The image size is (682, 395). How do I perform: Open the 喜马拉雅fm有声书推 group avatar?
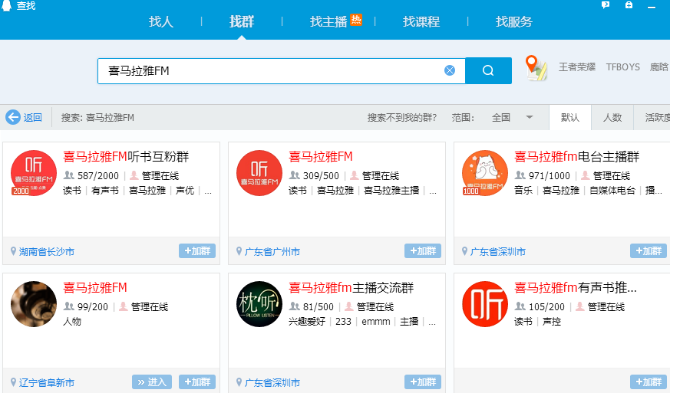(x=485, y=304)
